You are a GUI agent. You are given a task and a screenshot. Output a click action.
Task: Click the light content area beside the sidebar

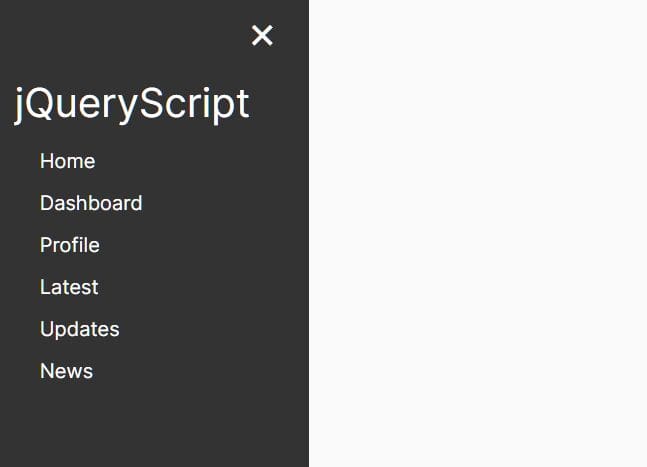tap(478, 234)
